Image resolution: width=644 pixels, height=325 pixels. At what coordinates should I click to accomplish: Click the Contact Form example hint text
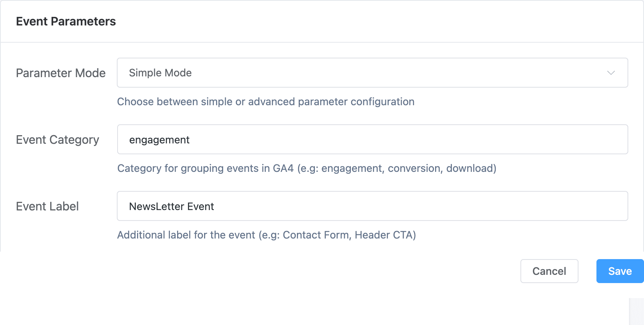tap(266, 235)
